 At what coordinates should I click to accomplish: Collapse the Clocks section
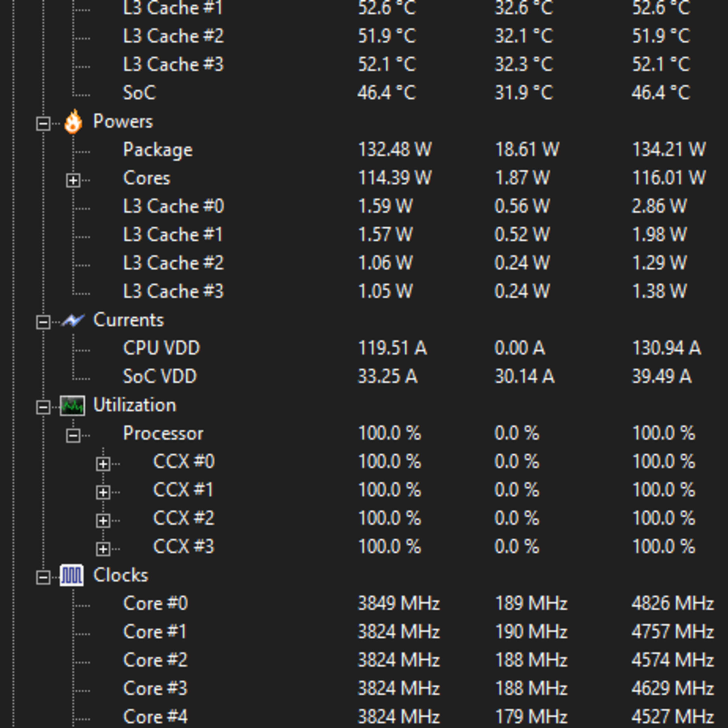tap(43, 578)
